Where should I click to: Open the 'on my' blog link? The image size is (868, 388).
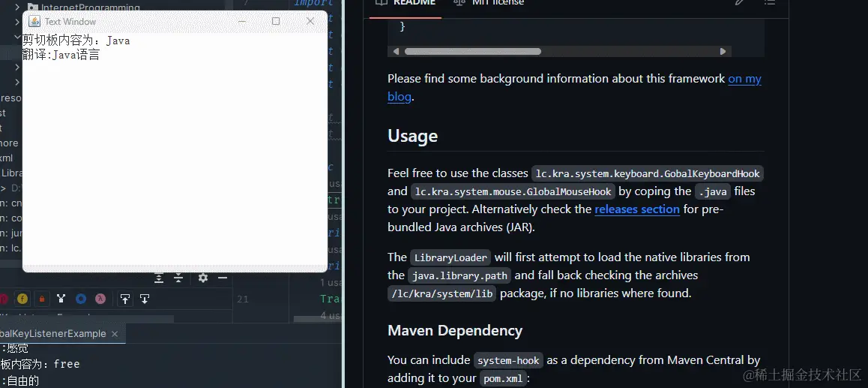pyautogui.click(x=744, y=79)
